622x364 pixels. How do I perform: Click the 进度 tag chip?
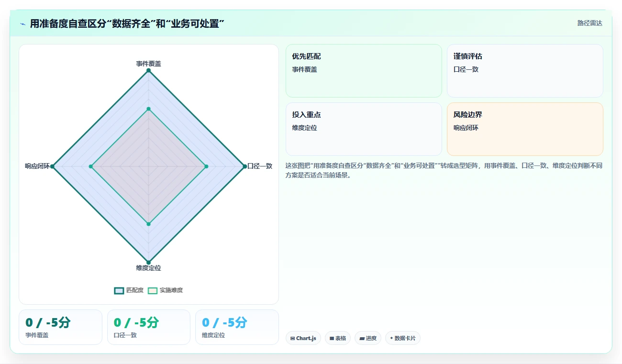pyautogui.click(x=368, y=338)
